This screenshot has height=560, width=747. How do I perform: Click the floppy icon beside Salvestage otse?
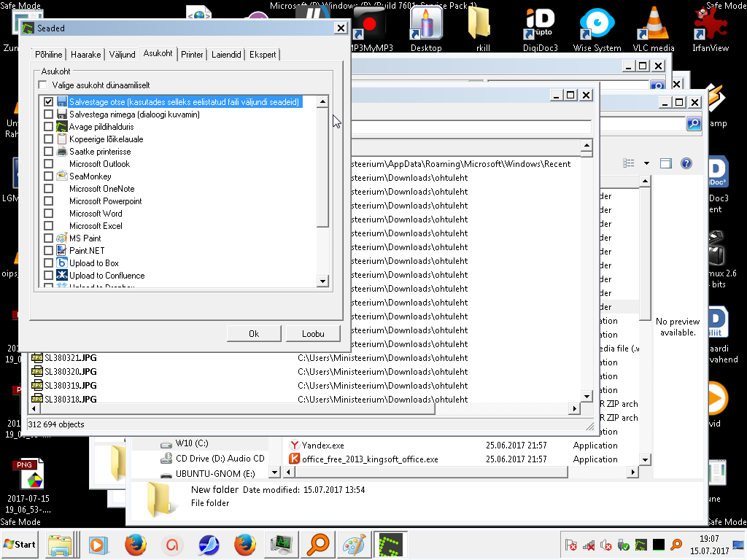[62, 102]
